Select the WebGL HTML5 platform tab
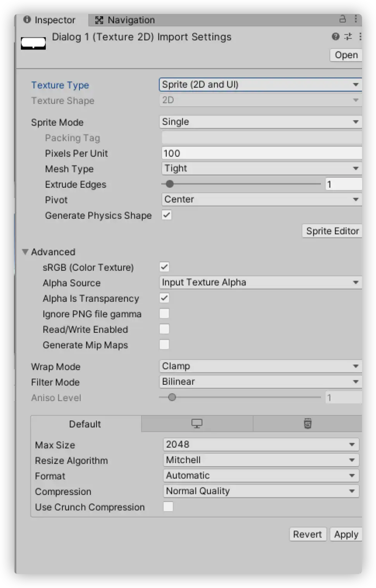 point(307,424)
